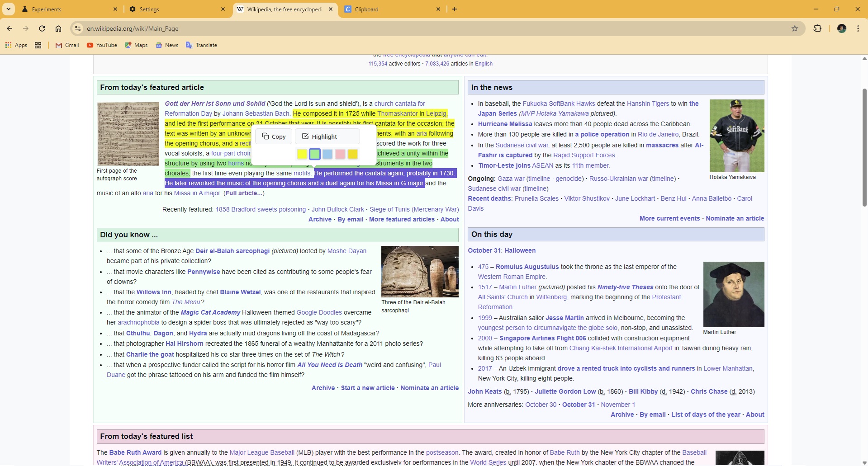Open the Chrome three-dot menu
Viewport: 868px width, 466px height.
858,28
